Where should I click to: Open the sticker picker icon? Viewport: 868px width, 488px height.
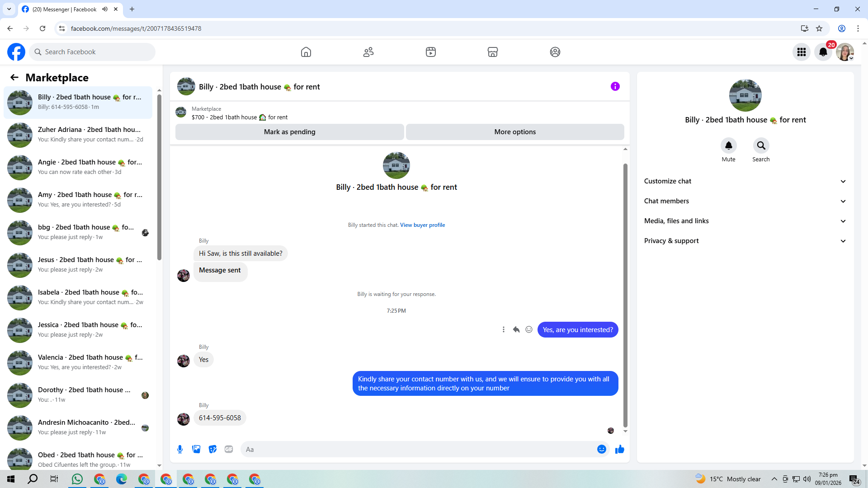point(212,449)
